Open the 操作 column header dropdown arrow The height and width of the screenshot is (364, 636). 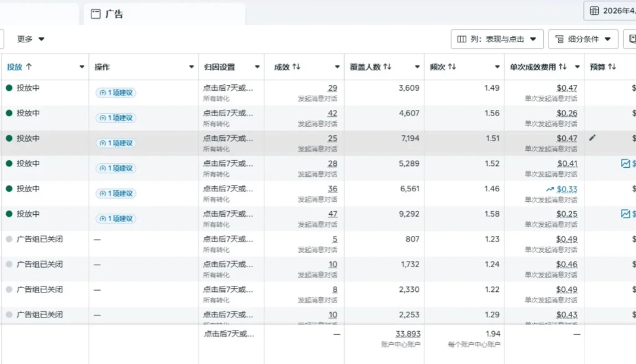[191, 67]
